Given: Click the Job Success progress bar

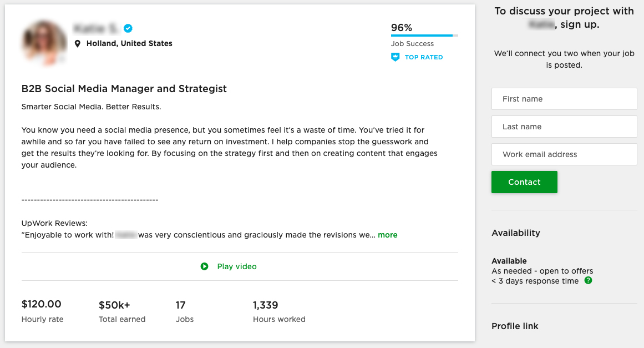Looking at the screenshot, I should (x=424, y=36).
